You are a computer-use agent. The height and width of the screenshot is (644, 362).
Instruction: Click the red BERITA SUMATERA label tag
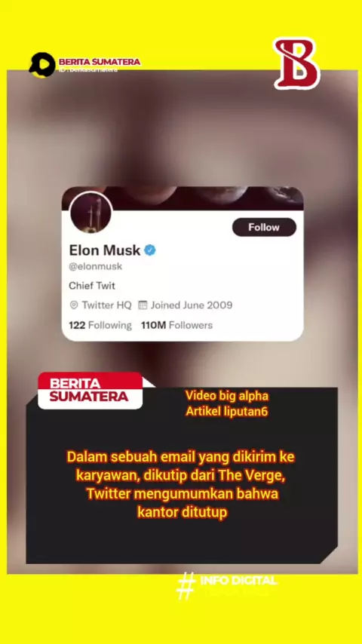pyautogui.click(x=90, y=390)
